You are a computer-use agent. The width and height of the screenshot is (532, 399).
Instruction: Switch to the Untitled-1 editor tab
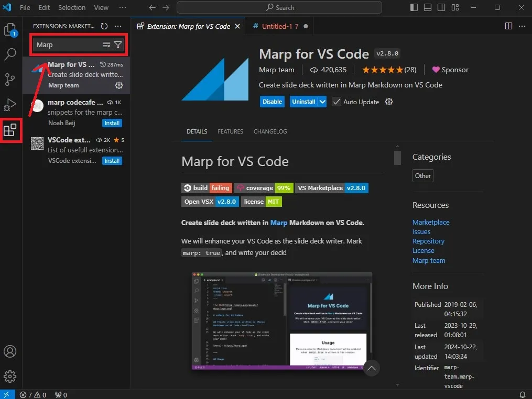point(280,26)
